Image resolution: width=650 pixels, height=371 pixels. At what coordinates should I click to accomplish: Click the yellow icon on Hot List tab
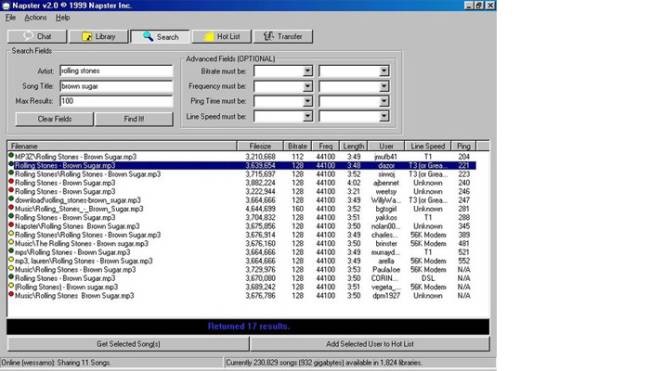tap(209, 37)
